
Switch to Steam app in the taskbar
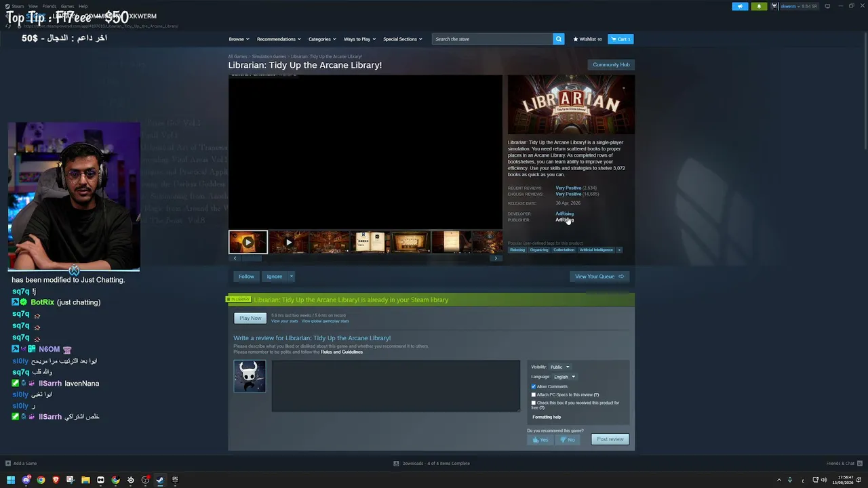click(160, 480)
